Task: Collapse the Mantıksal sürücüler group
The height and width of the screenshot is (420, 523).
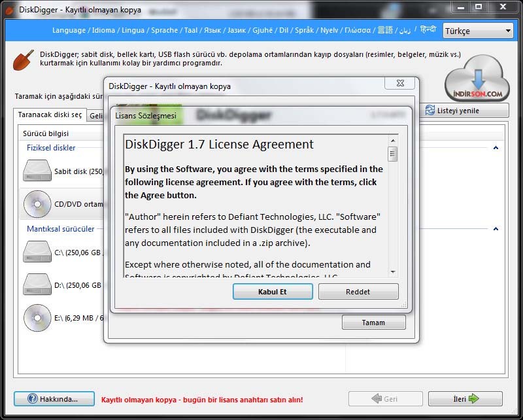Action: [x=496, y=229]
